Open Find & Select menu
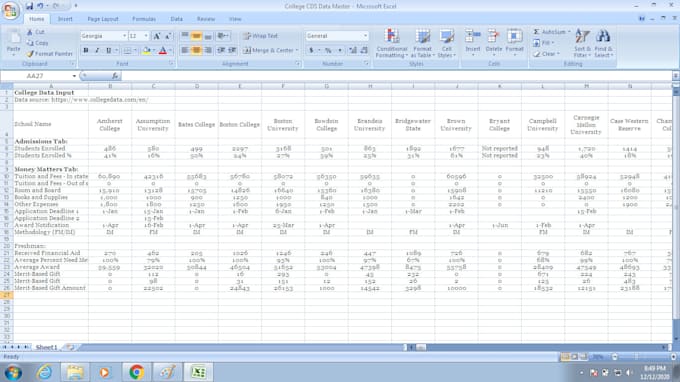This screenshot has height=382, width=680. tap(603, 43)
